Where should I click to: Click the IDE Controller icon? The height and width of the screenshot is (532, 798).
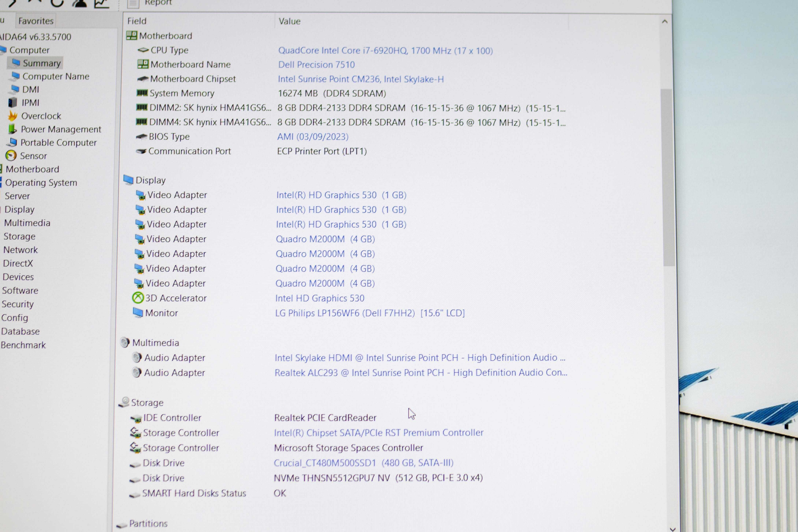click(x=136, y=418)
